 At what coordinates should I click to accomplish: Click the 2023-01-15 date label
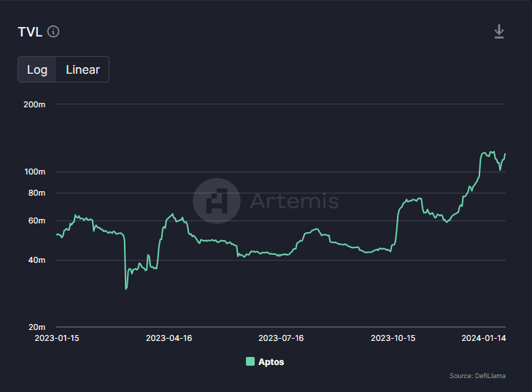57,338
